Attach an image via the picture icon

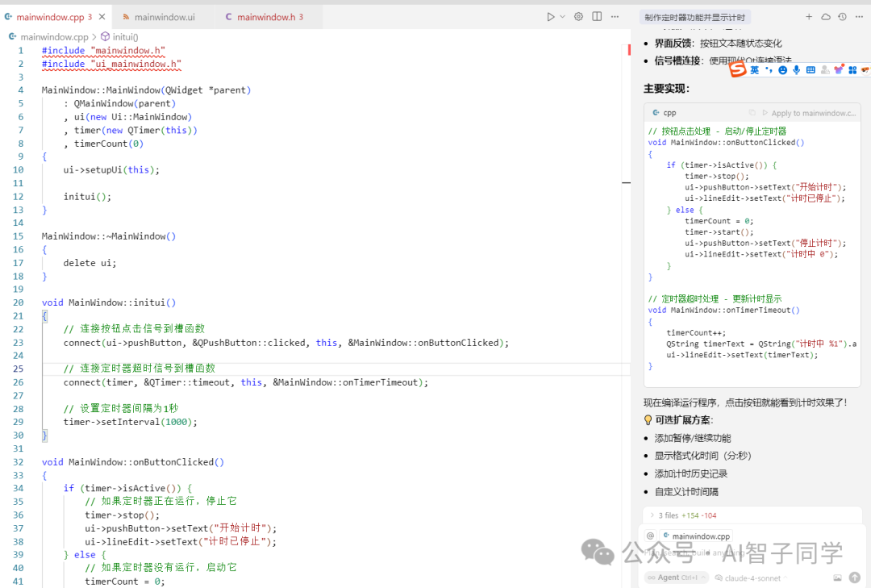coord(838,578)
